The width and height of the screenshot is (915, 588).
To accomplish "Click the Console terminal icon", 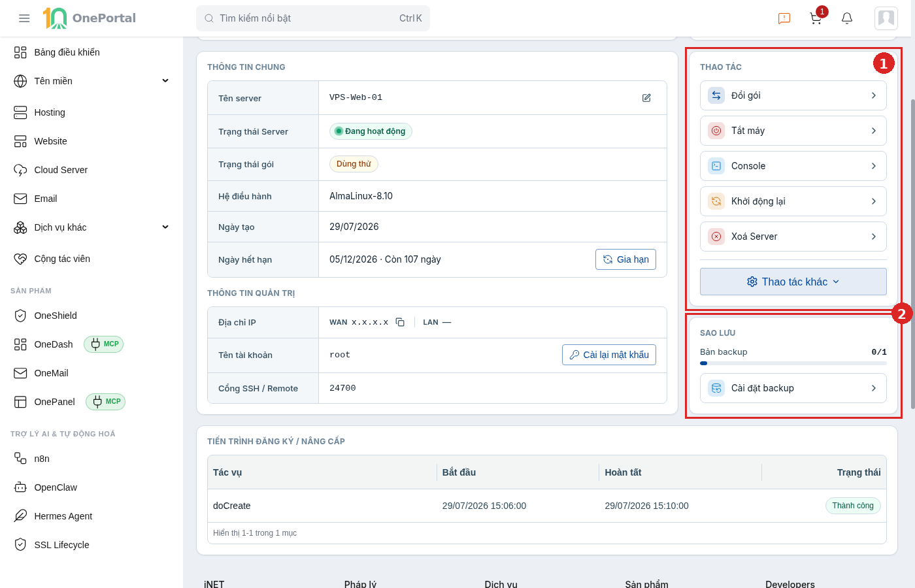I will pyautogui.click(x=716, y=166).
